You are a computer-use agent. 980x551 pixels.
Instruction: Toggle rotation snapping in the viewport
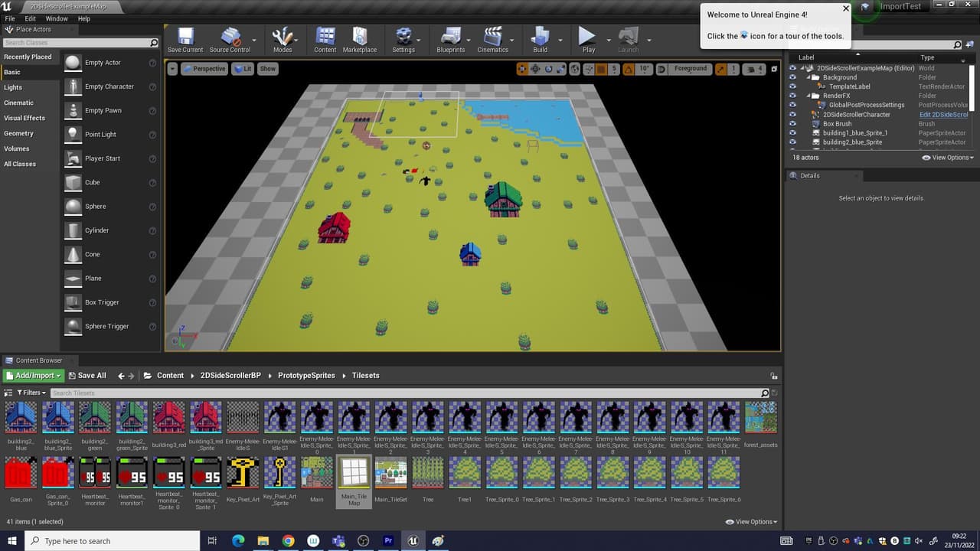629,69
